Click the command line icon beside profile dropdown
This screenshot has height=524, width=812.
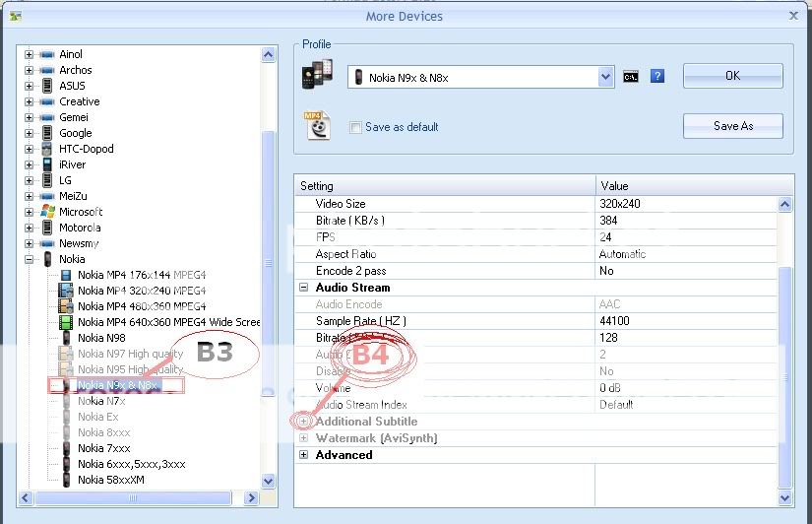(x=631, y=77)
